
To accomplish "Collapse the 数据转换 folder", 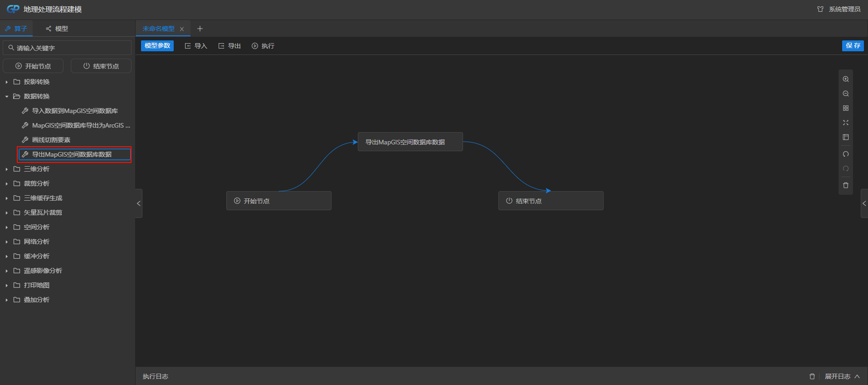I will coord(7,97).
